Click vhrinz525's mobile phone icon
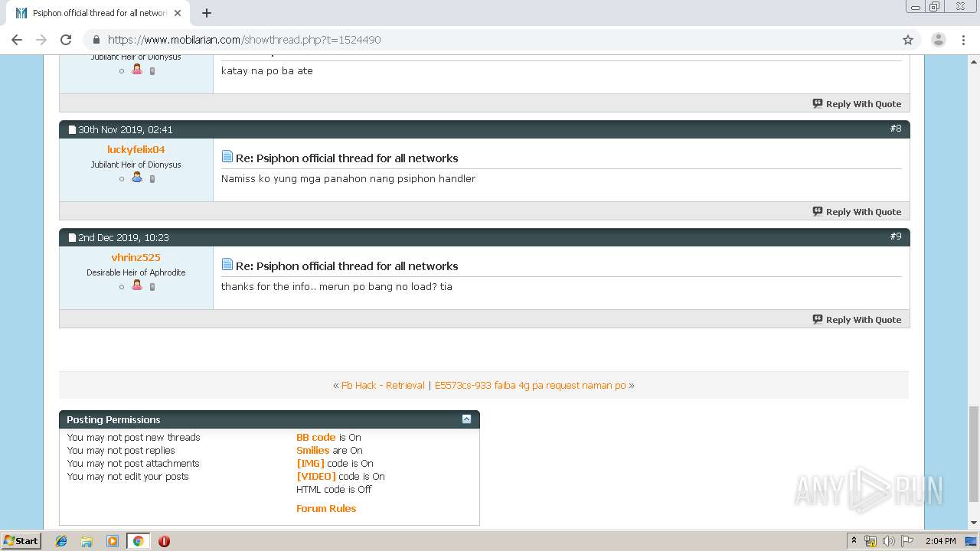Screen dimensions: 980x551 (152, 286)
